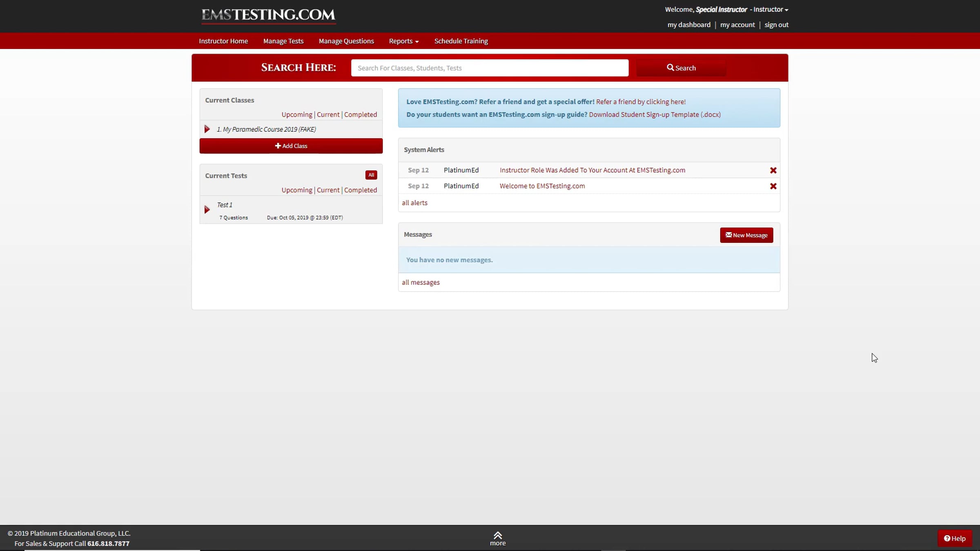Click the All tests badge
The width and height of the screenshot is (980, 551).
371,175
